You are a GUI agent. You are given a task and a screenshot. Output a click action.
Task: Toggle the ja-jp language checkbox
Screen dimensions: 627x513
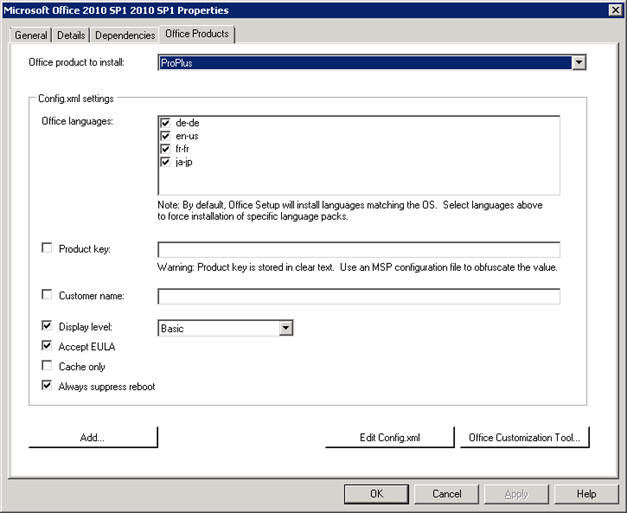tap(165, 162)
